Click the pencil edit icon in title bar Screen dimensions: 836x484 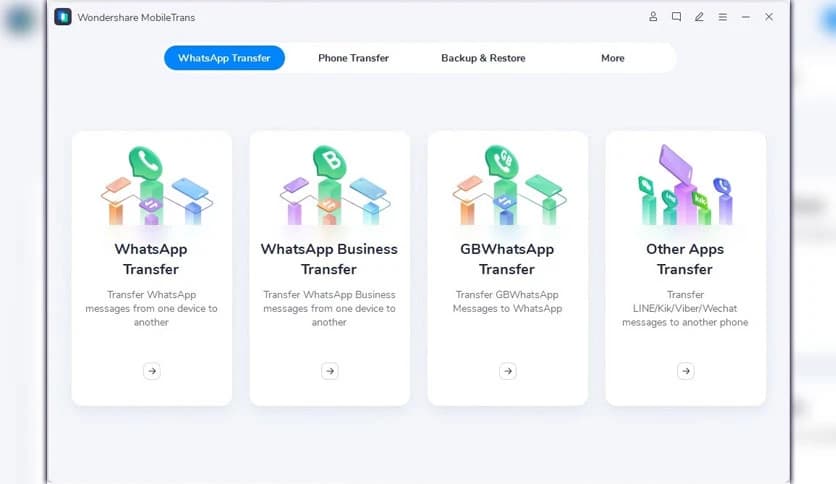tap(699, 17)
